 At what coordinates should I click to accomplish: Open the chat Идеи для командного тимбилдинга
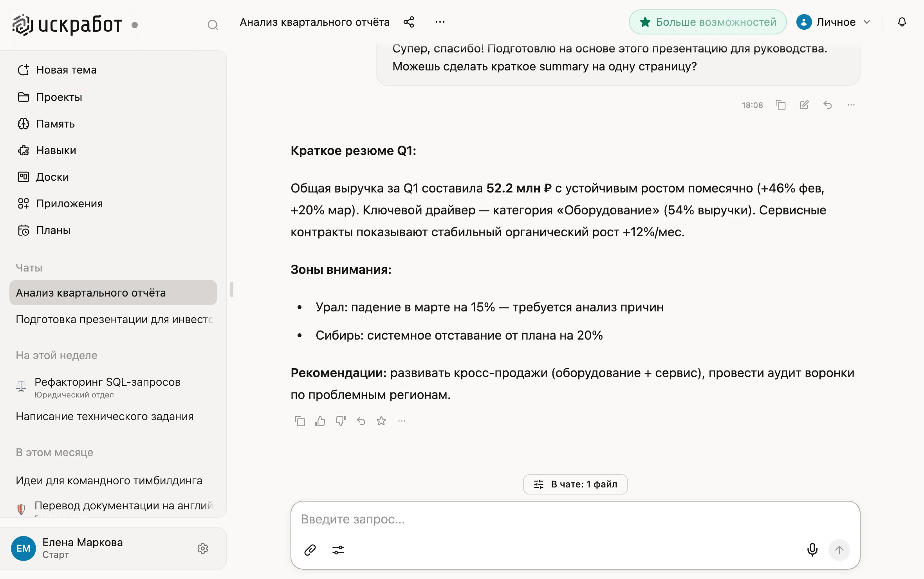click(x=114, y=480)
